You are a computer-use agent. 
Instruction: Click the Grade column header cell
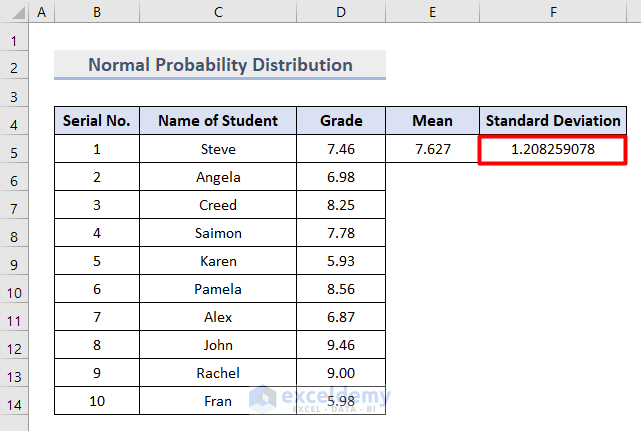(341, 121)
